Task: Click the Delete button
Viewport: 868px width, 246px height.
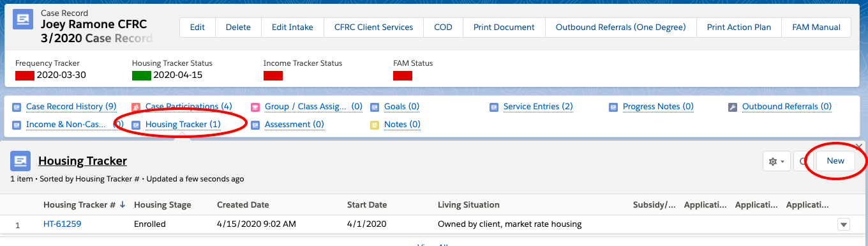Action: click(x=238, y=27)
